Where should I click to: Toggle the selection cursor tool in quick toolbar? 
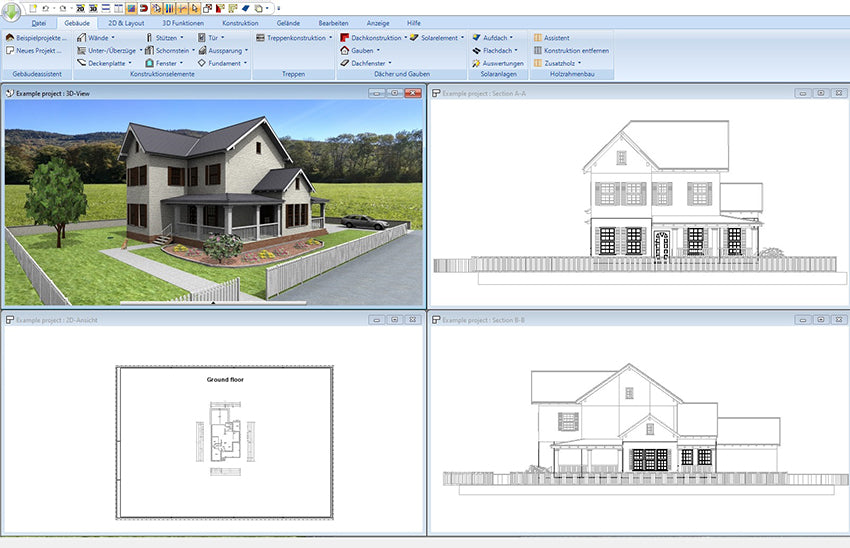coord(194,8)
